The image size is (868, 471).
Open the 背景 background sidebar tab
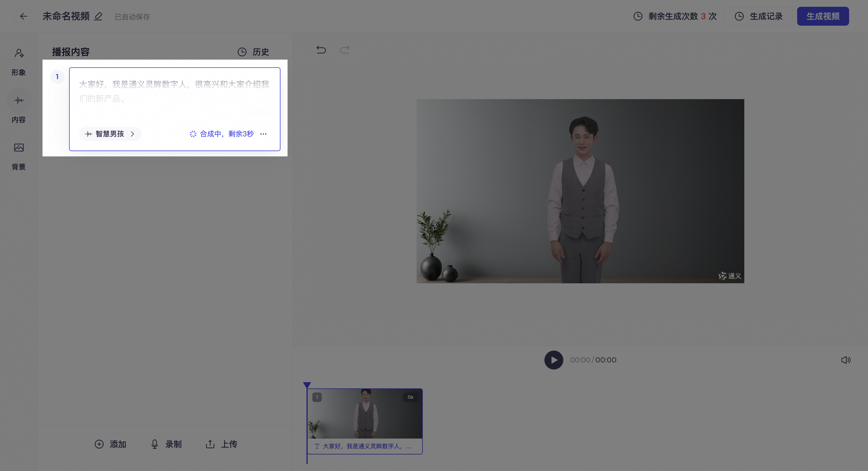point(19,157)
